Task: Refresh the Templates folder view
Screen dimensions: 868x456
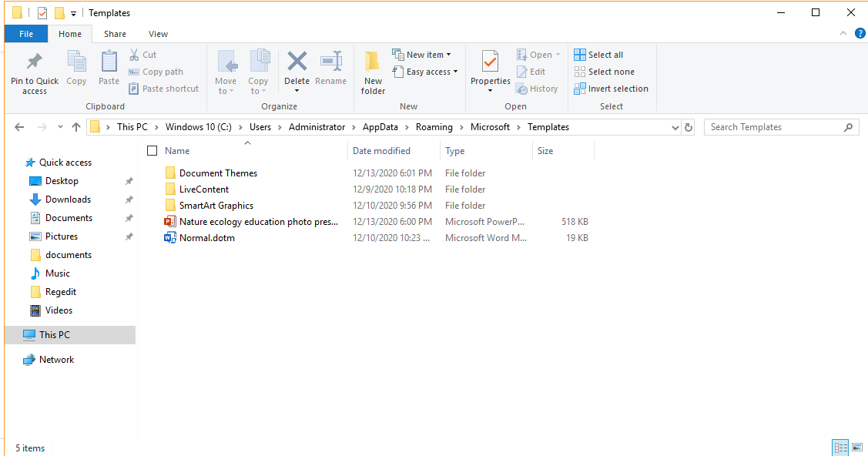Action: pyautogui.click(x=689, y=127)
